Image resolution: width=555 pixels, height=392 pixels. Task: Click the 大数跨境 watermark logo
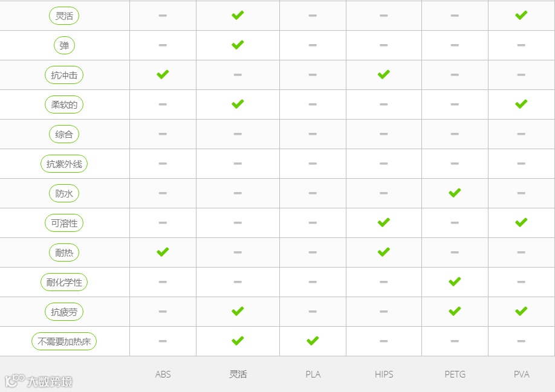tap(39, 381)
